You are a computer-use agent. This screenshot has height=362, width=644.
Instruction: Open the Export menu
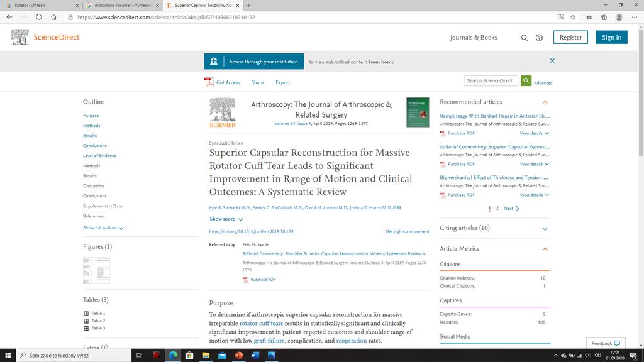coord(282,82)
